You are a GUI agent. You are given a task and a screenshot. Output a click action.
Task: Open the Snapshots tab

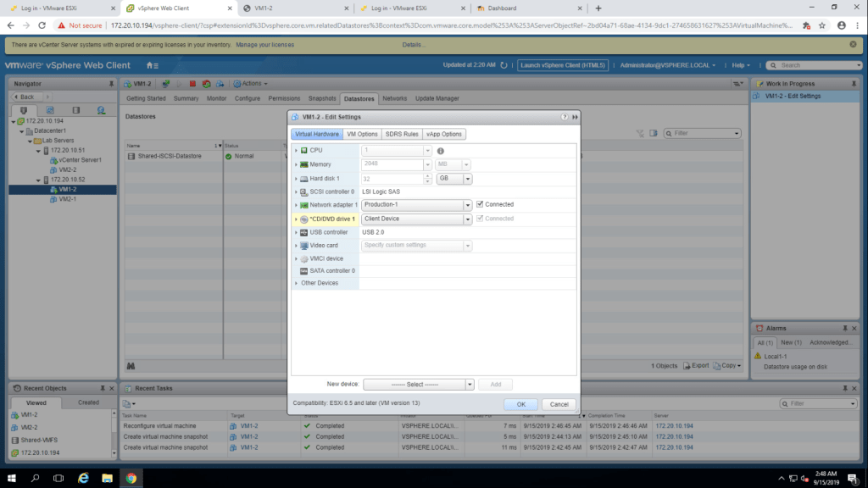tap(322, 98)
